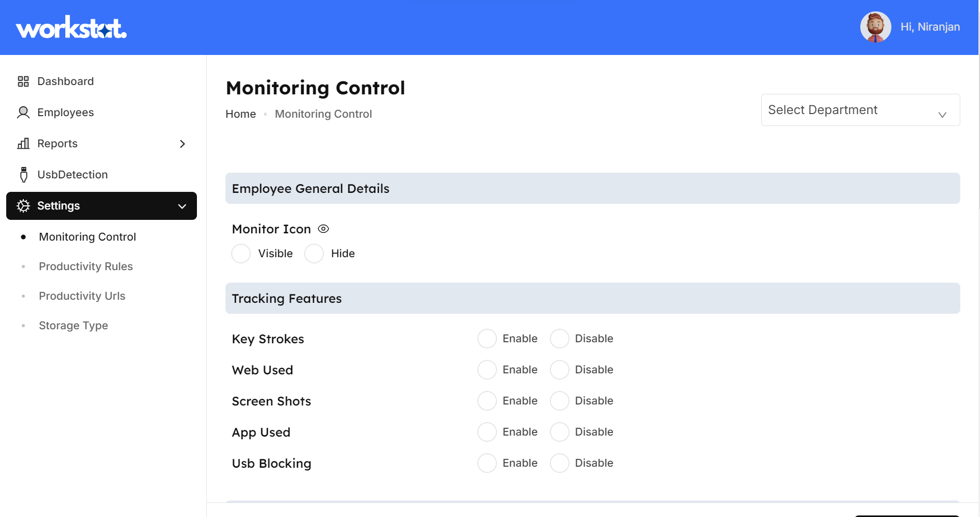Open the Select Department dropdown
980x517 pixels.
pos(860,110)
